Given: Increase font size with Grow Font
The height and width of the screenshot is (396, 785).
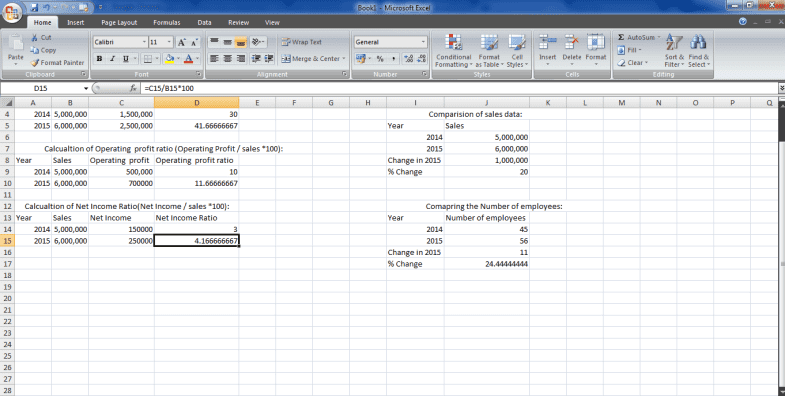Looking at the screenshot, I should tap(182, 43).
